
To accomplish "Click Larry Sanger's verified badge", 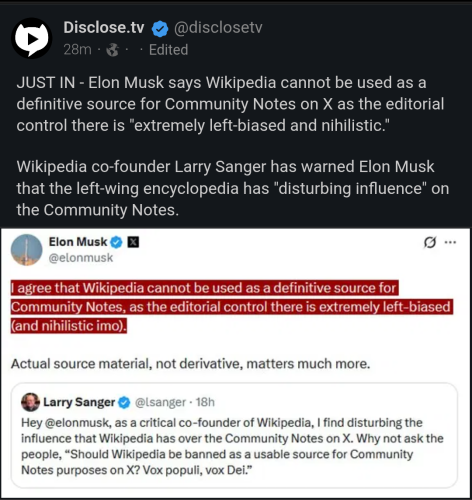I will pos(124,403).
